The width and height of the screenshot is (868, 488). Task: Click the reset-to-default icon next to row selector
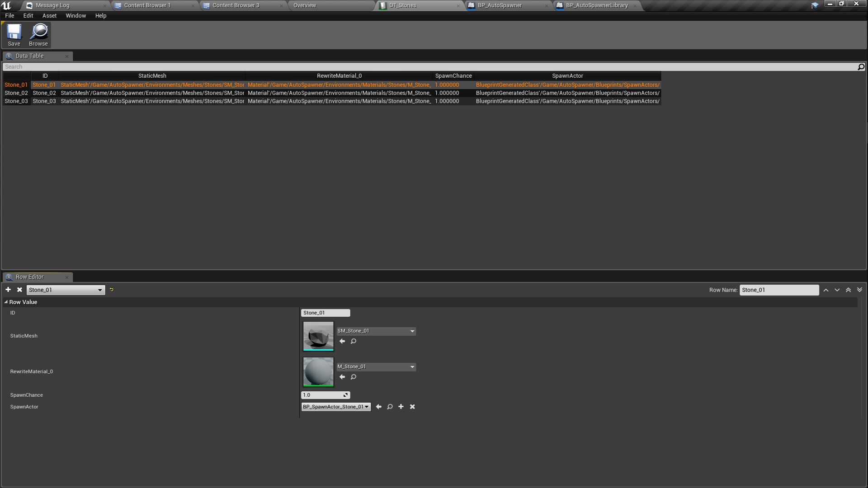111,290
